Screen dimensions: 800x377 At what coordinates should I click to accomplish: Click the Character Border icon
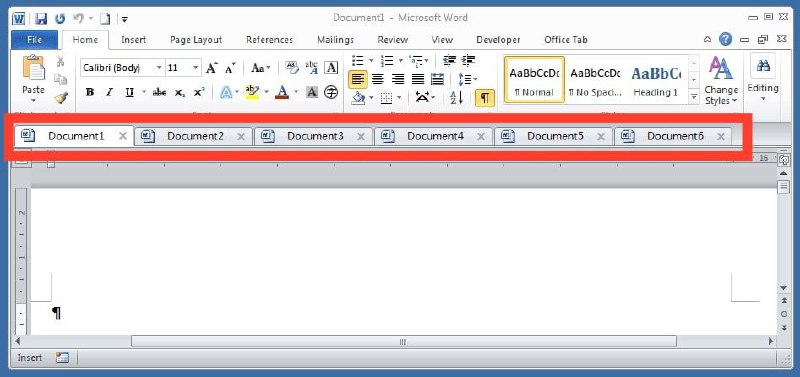coord(331,67)
